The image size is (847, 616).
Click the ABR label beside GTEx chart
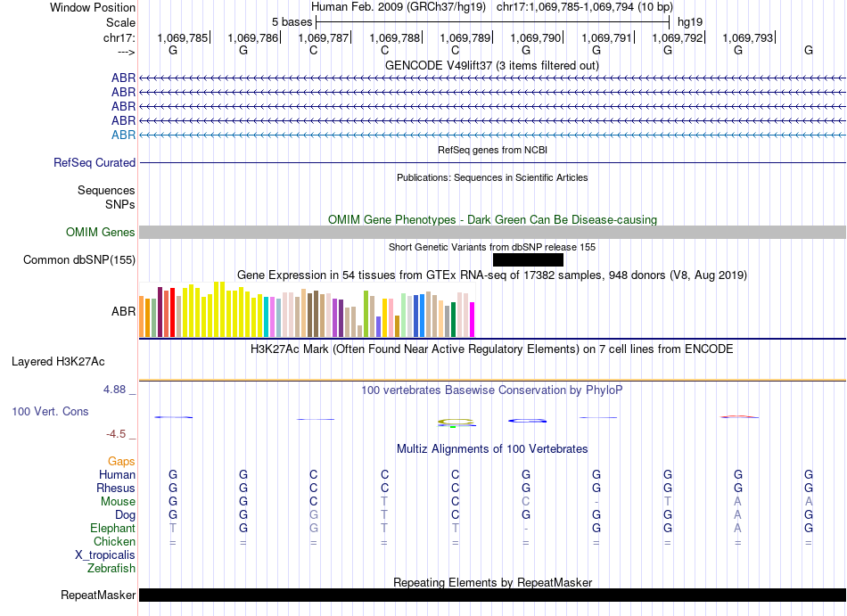123,311
